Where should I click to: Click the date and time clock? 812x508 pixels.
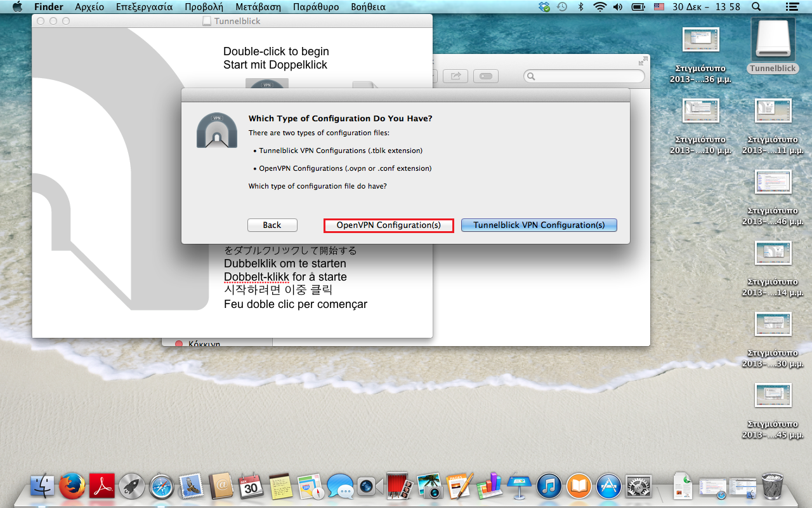[706, 7]
